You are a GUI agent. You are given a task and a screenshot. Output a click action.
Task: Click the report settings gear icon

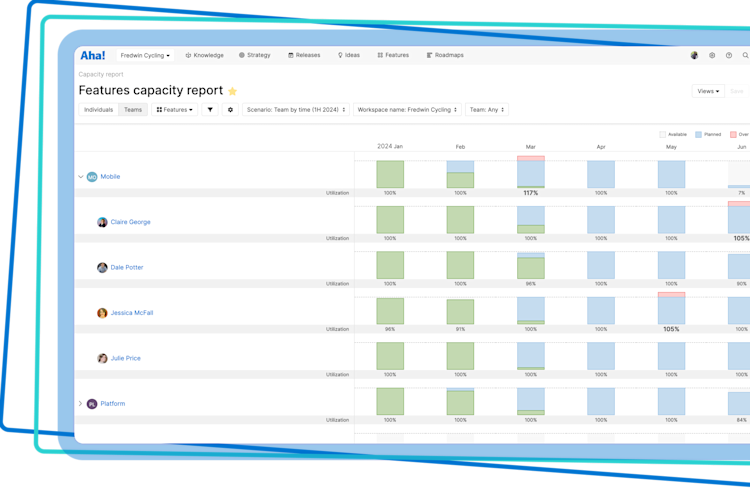click(x=230, y=110)
